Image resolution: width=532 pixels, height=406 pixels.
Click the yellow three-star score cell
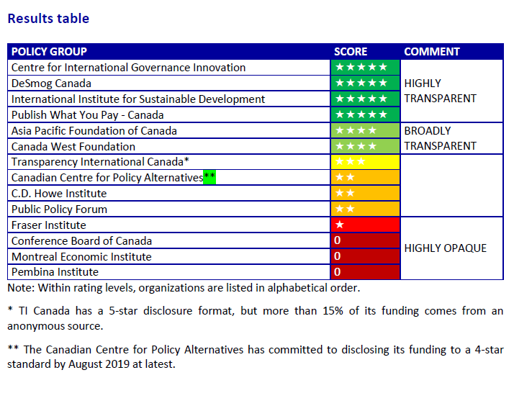(x=366, y=162)
